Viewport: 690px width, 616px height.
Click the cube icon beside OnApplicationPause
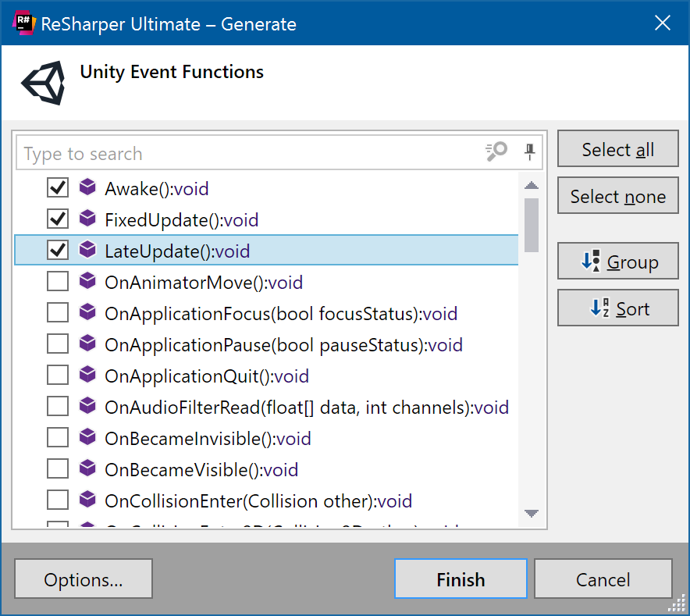87,344
